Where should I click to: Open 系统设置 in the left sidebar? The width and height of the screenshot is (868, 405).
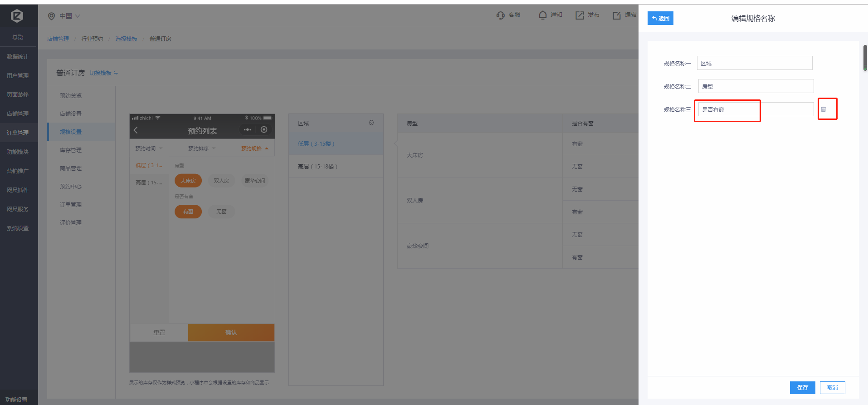click(18, 228)
